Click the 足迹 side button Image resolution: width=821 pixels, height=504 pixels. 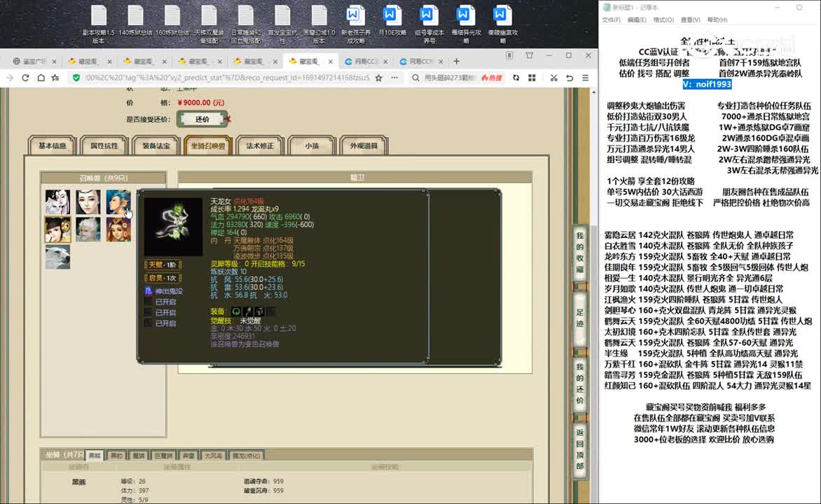coord(579,318)
